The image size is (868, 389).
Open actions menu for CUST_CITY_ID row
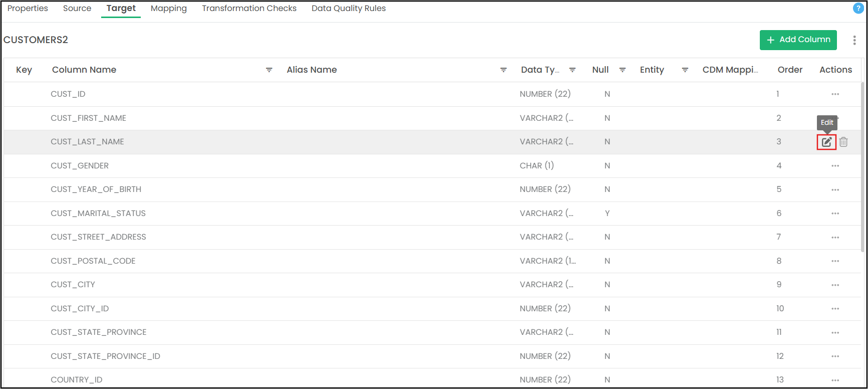(x=835, y=309)
